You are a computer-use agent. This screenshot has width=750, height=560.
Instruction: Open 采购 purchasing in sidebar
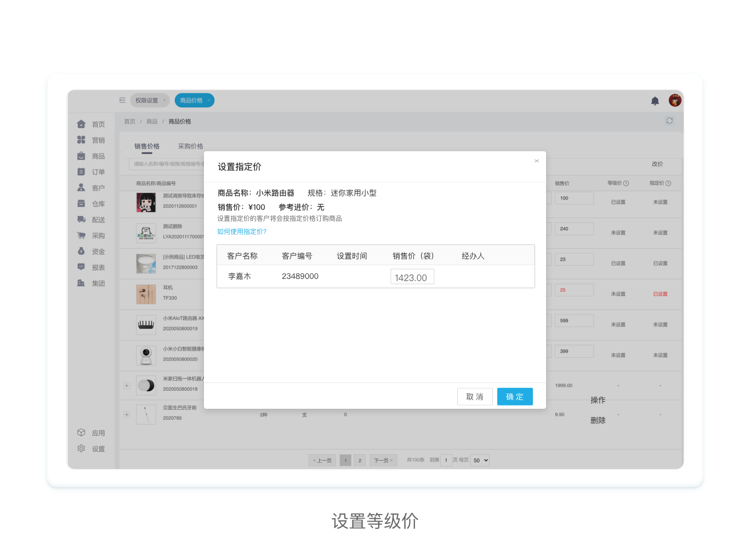click(91, 236)
